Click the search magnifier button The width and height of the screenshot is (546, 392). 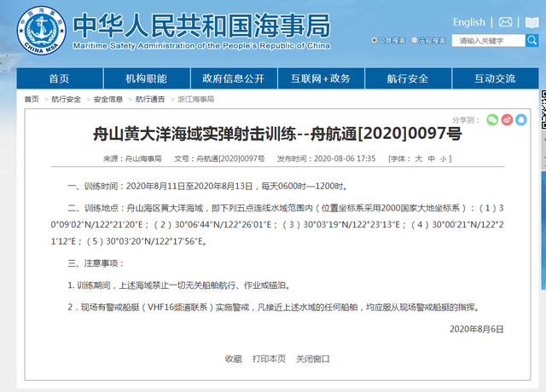(531, 41)
